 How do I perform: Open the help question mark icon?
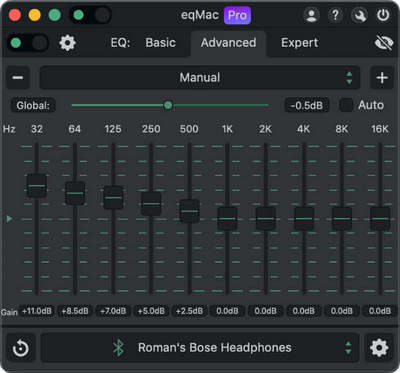pyautogui.click(x=335, y=15)
